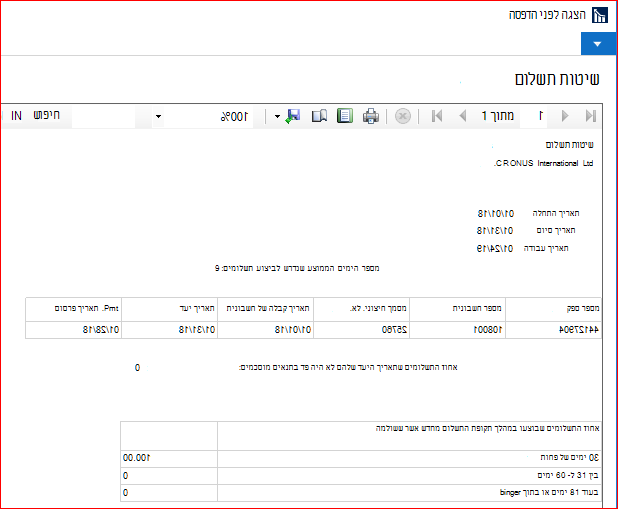Open export format dropdown arrow beside disk icon
The height and width of the screenshot is (509, 618).
[x=277, y=116]
